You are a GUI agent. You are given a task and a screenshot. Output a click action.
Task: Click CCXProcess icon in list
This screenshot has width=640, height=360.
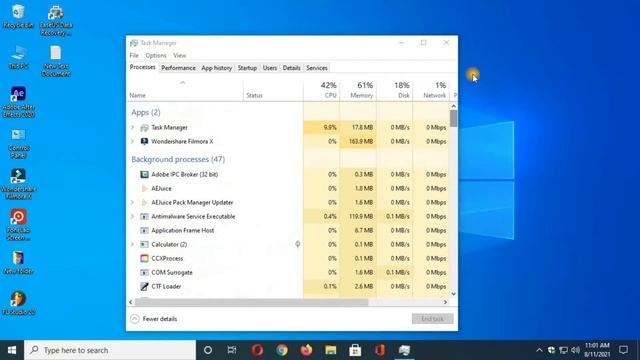point(144,258)
